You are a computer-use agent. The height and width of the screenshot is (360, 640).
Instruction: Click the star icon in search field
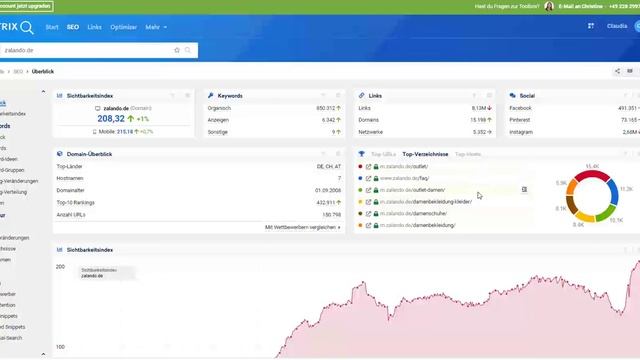point(177,50)
